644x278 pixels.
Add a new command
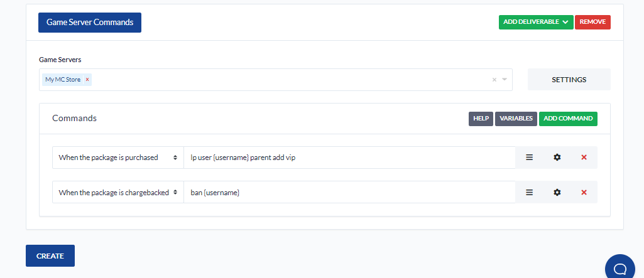click(568, 119)
